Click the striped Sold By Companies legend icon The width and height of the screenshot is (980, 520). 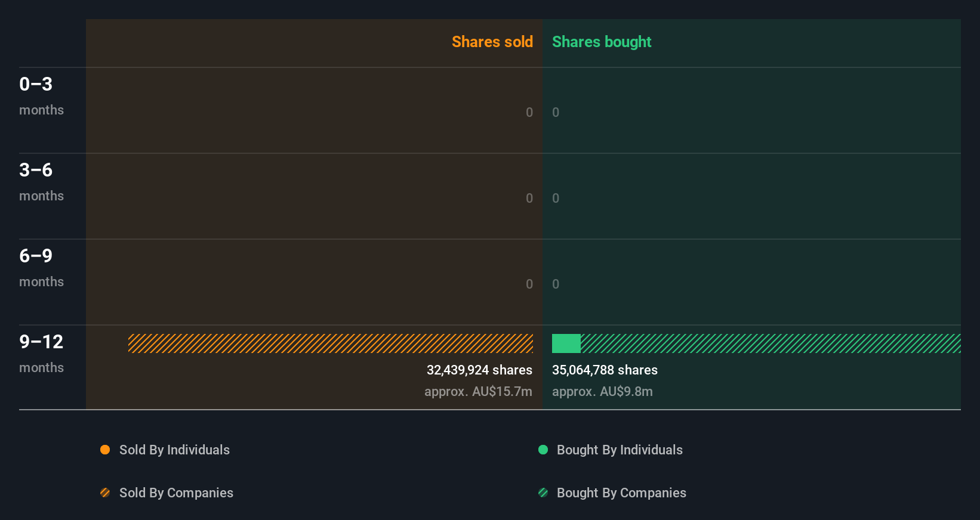coord(105,493)
